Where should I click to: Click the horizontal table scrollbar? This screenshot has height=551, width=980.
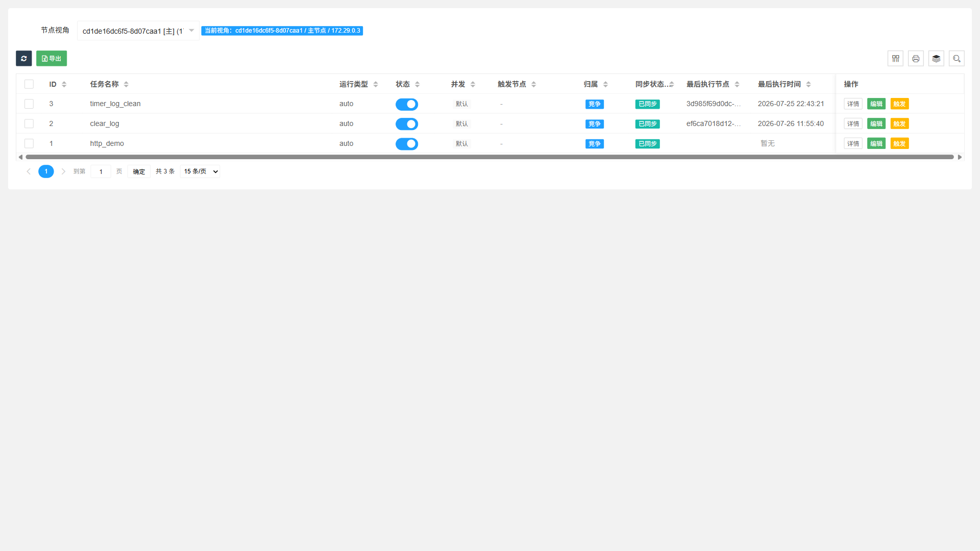489,157
